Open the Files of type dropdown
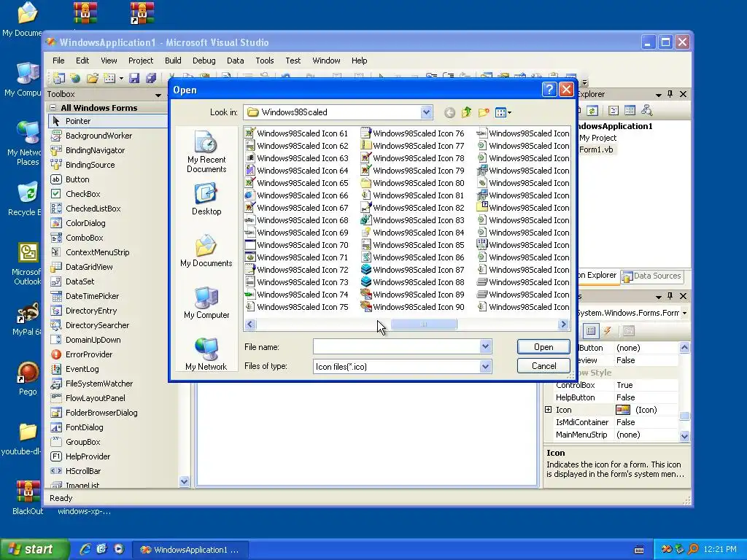This screenshot has width=747, height=560. pos(485,366)
